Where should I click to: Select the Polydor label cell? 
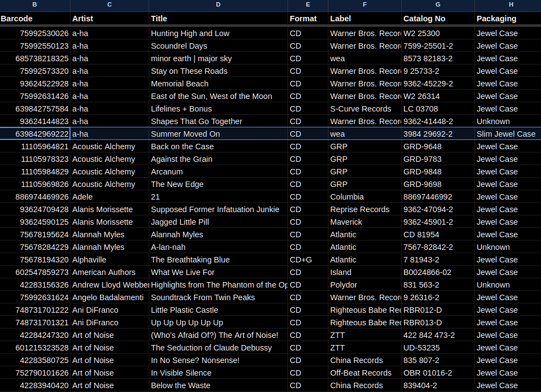tap(364, 285)
